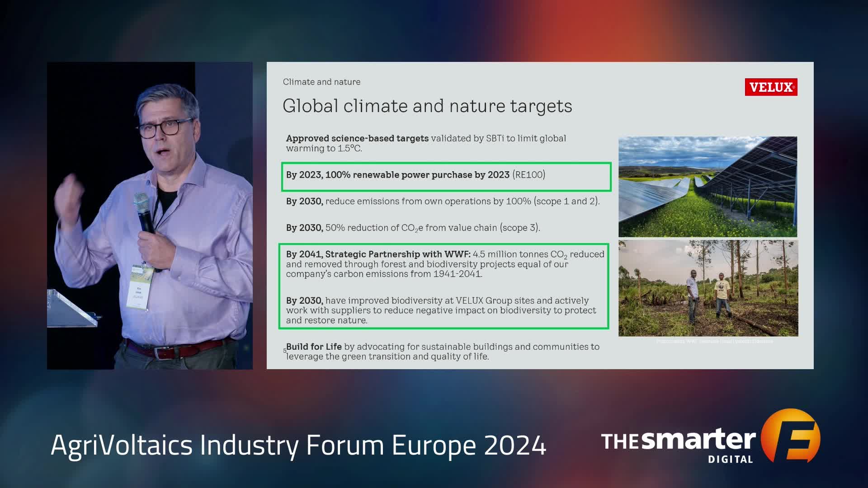Click 'reduce emissions from own operations' line
The height and width of the screenshot is (488, 868).
click(x=443, y=201)
